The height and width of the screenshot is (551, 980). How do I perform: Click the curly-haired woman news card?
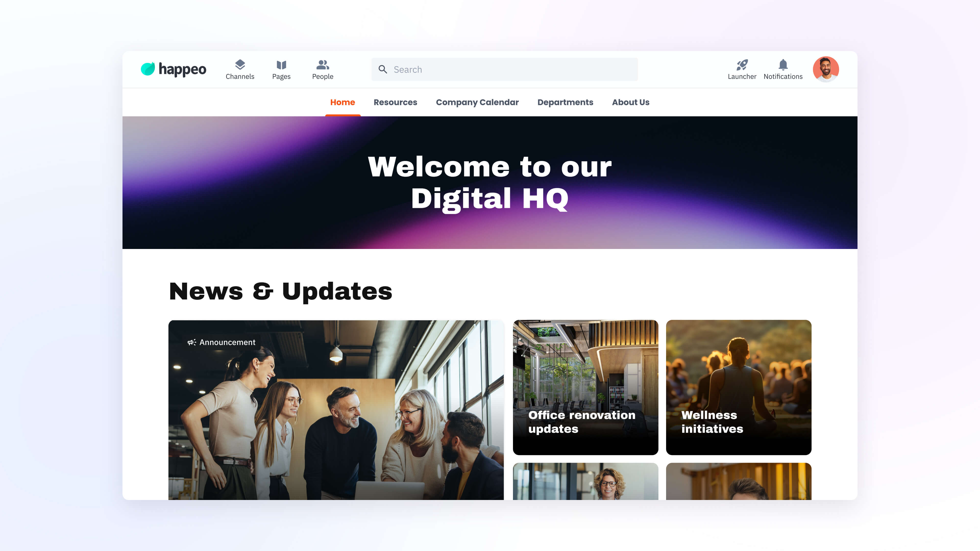(x=585, y=481)
